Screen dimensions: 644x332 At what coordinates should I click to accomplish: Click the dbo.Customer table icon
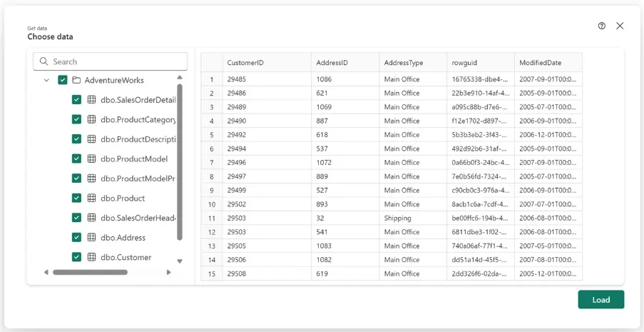(x=91, y=257)
